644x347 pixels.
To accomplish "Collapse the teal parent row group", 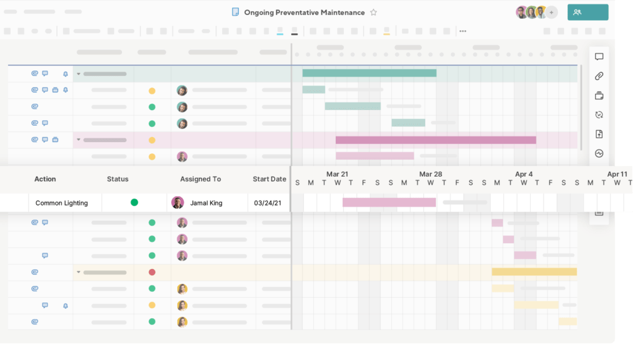I will point(79,74).
